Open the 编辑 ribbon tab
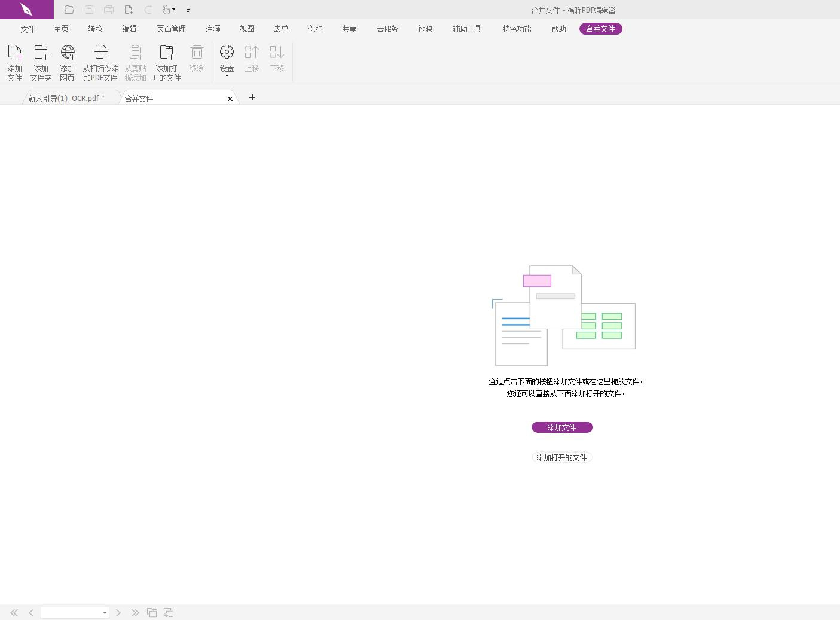Viewport: 840px width, 620px height. [129, 29]
